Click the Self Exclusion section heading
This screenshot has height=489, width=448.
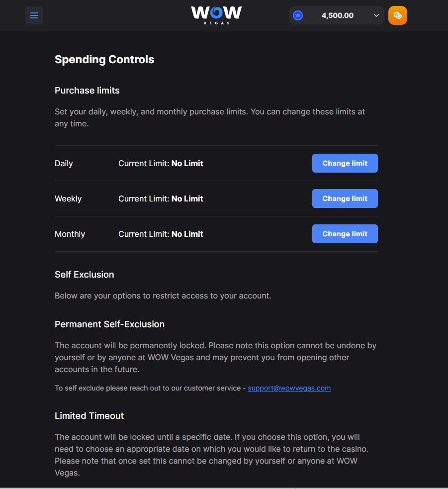click(84, 275)
